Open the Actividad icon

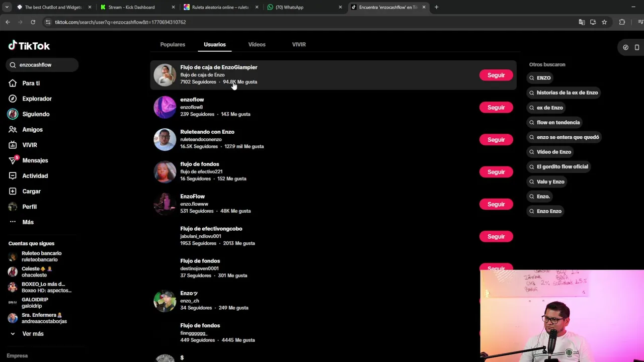click(13, 176)
